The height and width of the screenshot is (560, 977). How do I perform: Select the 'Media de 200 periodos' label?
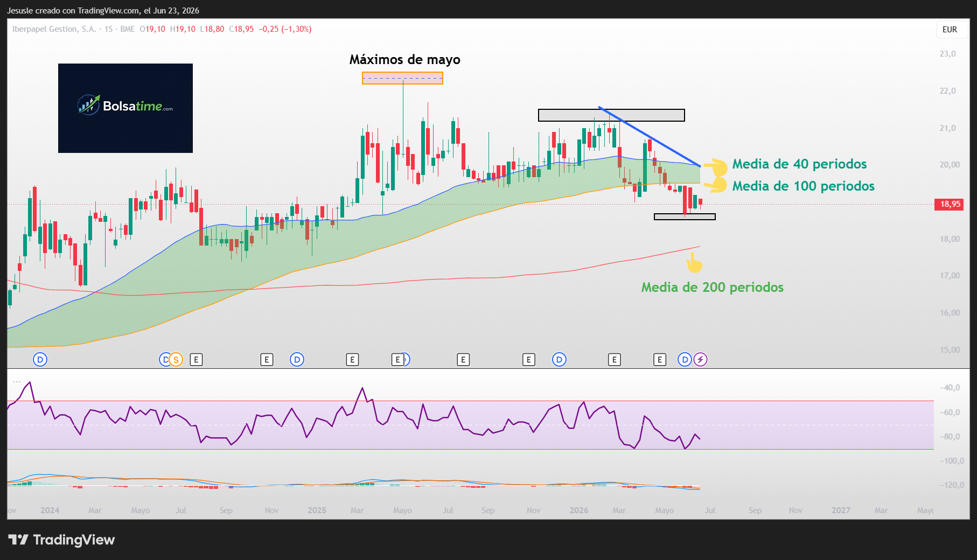coord(713,288)
